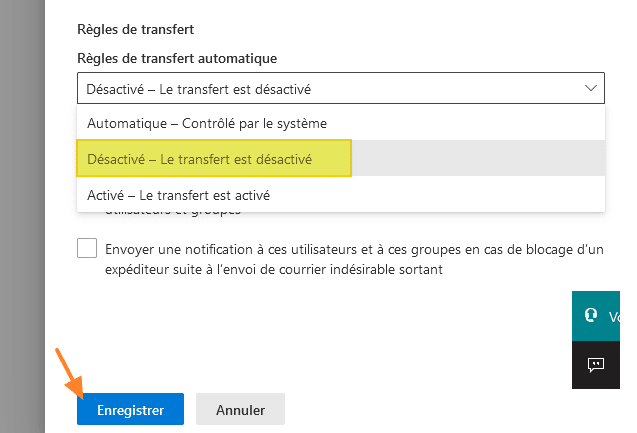This screenshot has height=433, width=637.
Task: Pick highlighted 'Désactivé – Le transfert est désactivé' option
Action: pos(199,159)
